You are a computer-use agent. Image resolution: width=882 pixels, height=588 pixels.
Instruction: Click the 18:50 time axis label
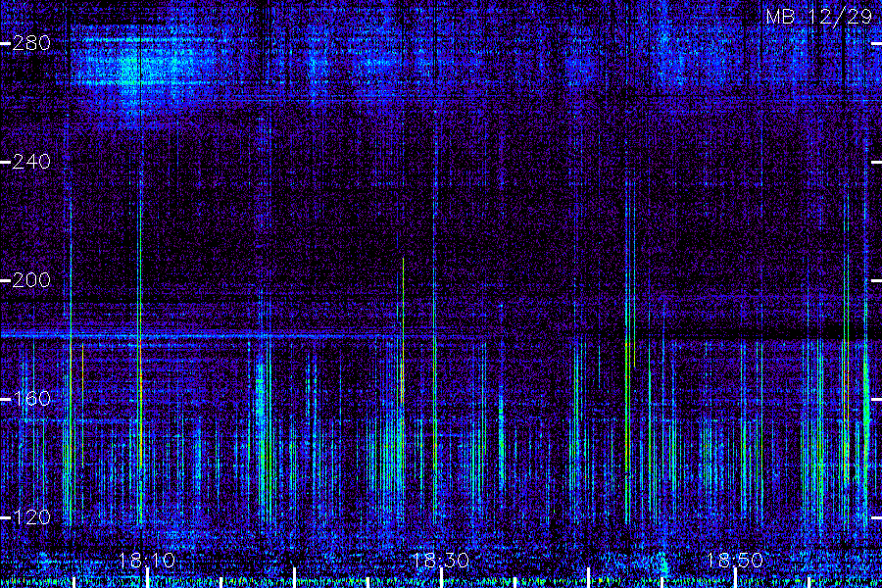[735, 561]
